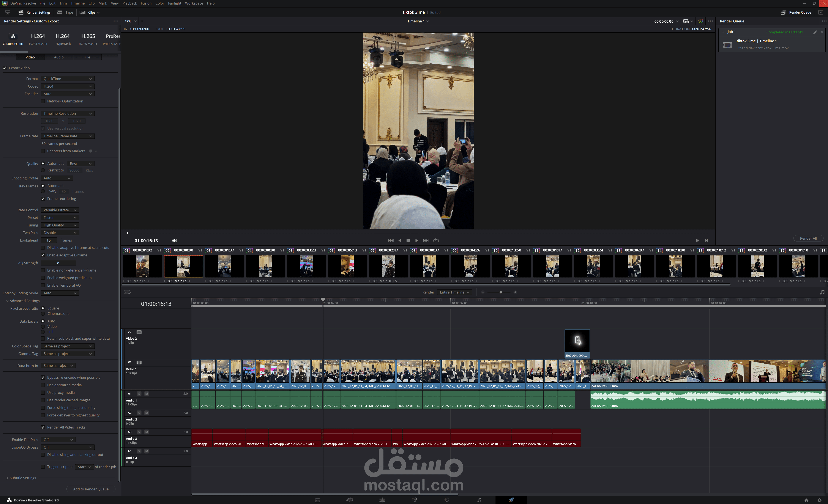Open the Color page icon
The width and height of the screenshot is (828, 504).
tap(447, 500)
